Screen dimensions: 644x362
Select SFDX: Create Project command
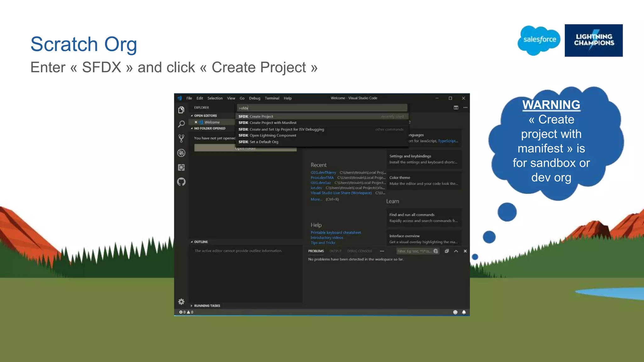[322, 116]
